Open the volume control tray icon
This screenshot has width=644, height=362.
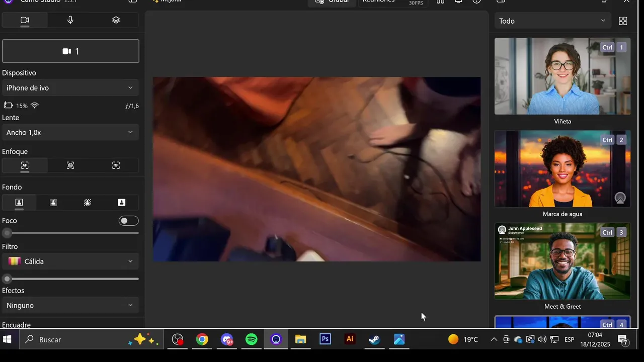542,339
